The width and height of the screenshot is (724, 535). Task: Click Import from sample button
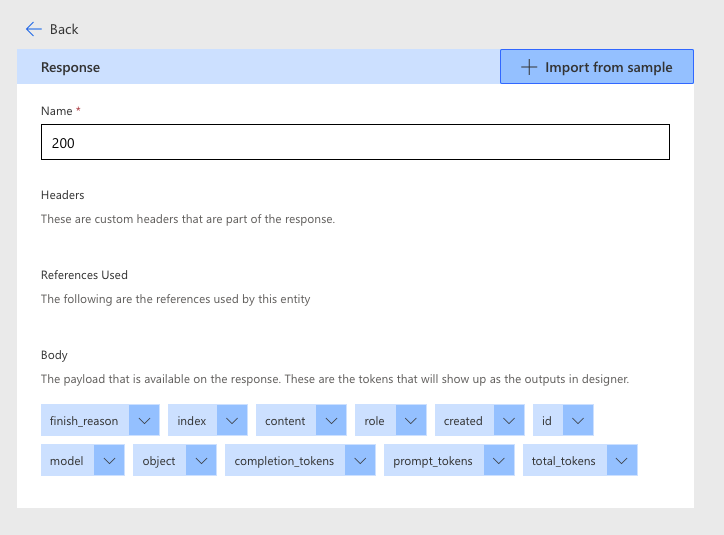click(x=597, y=67)
